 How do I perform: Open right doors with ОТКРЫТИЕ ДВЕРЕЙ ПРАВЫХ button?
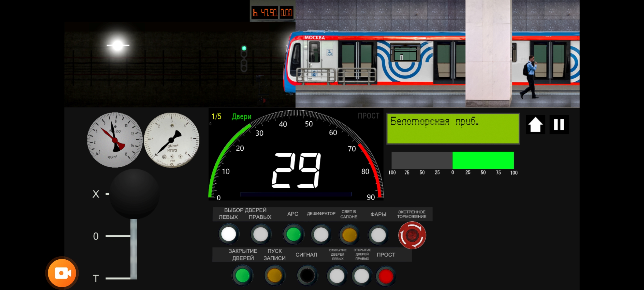(x=362, y=276)
